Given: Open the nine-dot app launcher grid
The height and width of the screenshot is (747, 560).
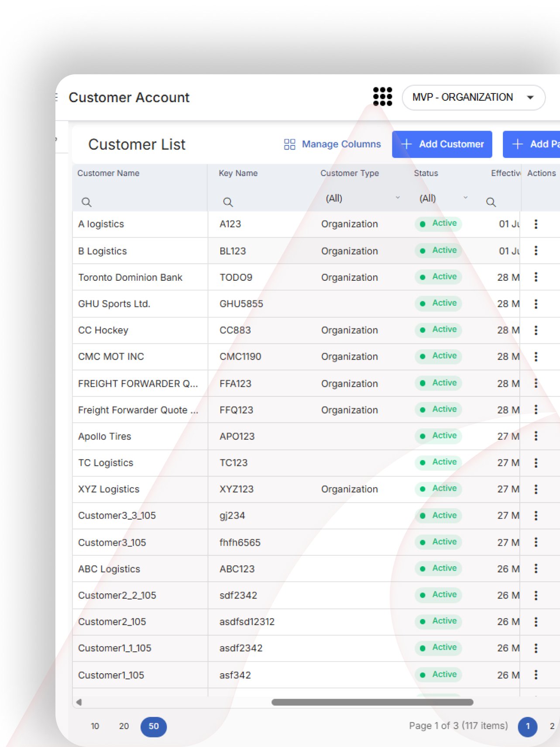Looking at the screenshot, I should coord(382,96).
